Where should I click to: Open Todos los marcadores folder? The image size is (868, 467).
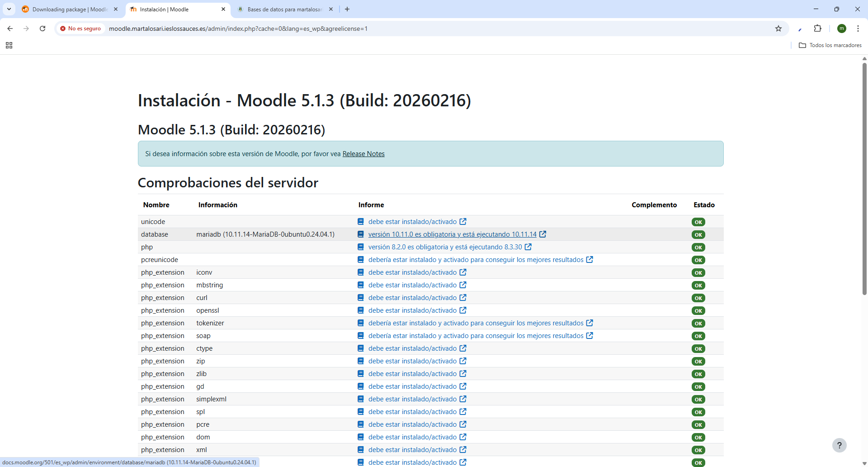pos(830,45)
